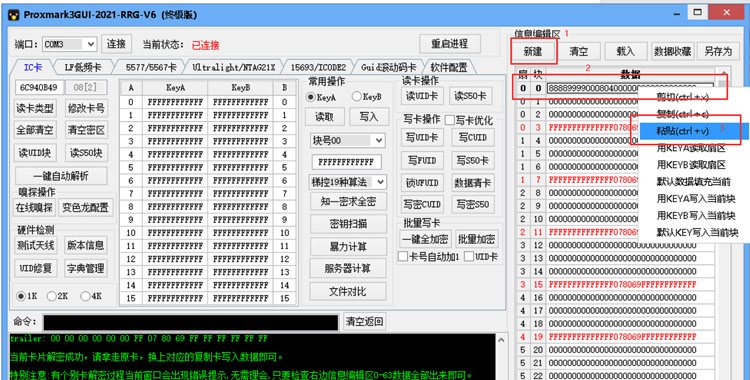
Task: Click the 读UID块 button
Action: [x=35, y=153]
